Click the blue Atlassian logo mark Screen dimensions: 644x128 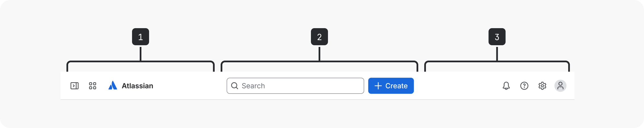click(x=113, y=85)
